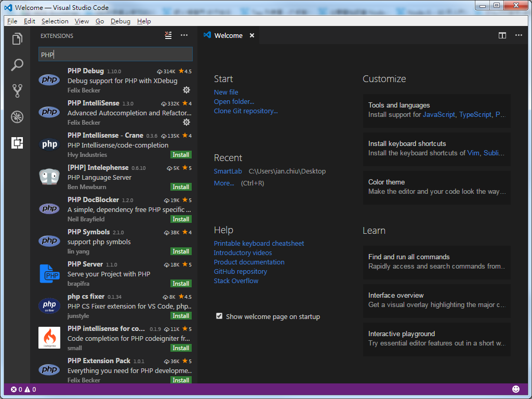Open the Source Control view
This screenshot has height=399, width=532.
(17, 90)
